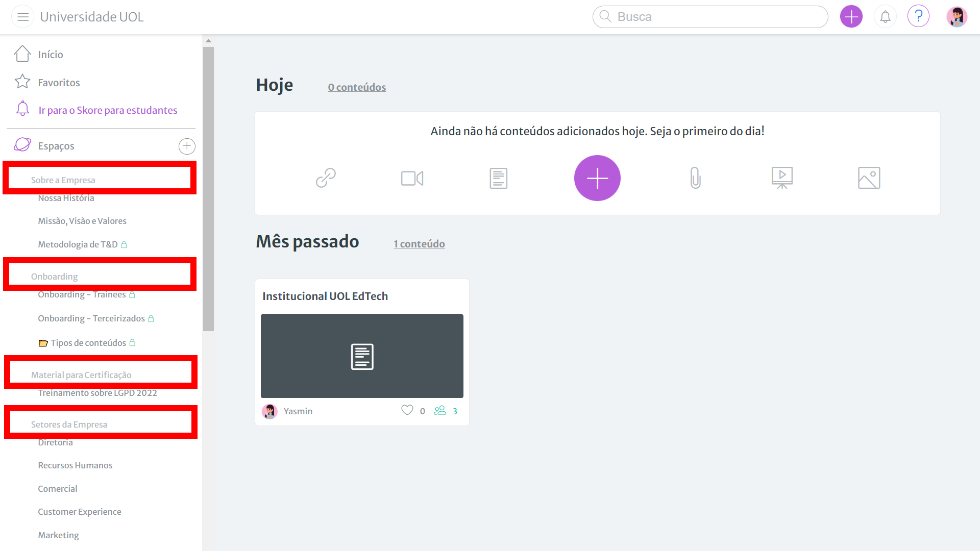
Task: Open Recursos Humanos space
Action: point(75,465)
